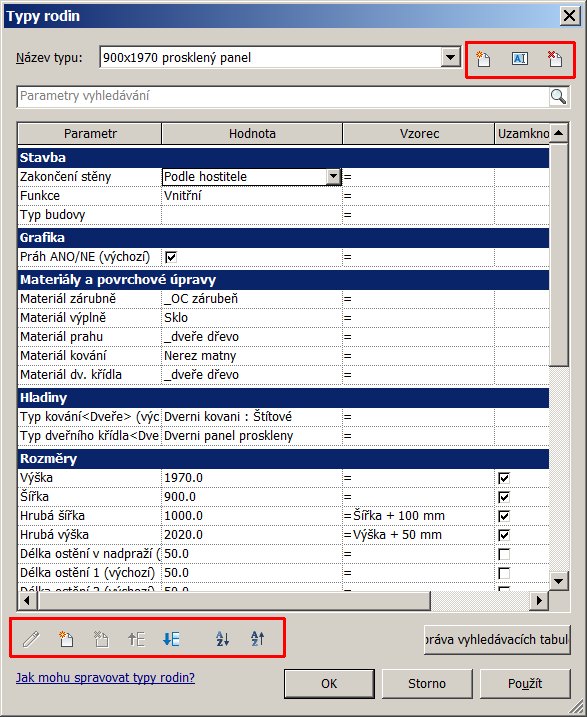This screenshot has height=717, width=587.
Task: Toggle lock checkbox for Šířka row
Action: click(x=504, y=497)
